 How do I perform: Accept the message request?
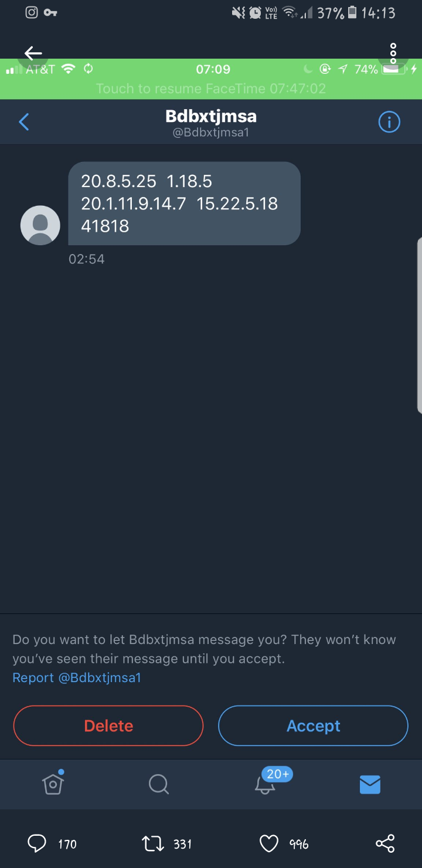coord(313,725)
